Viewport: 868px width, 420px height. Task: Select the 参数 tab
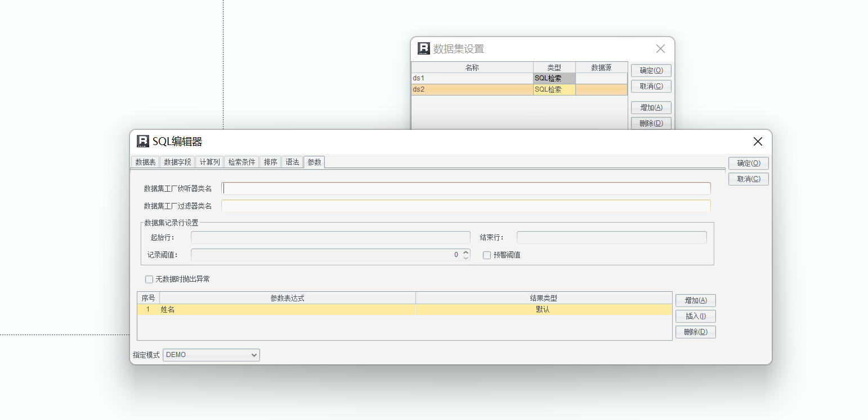(314, 162)
